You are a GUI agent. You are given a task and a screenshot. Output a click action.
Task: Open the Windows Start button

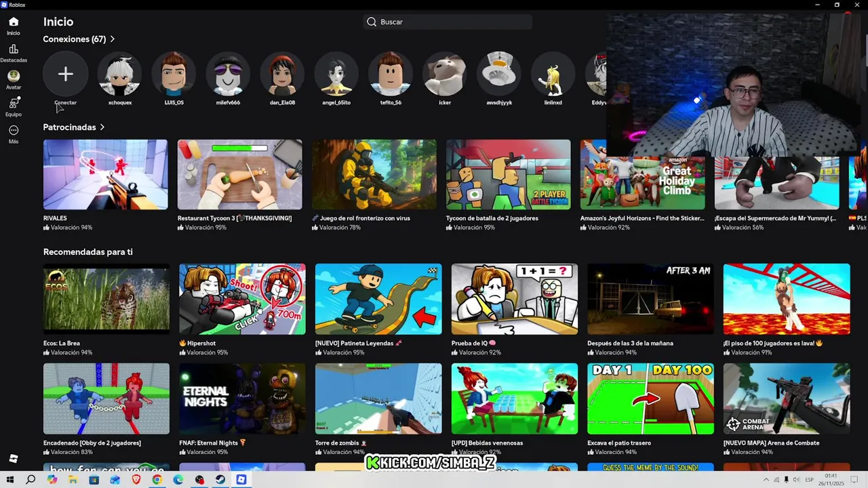[10, 480]
